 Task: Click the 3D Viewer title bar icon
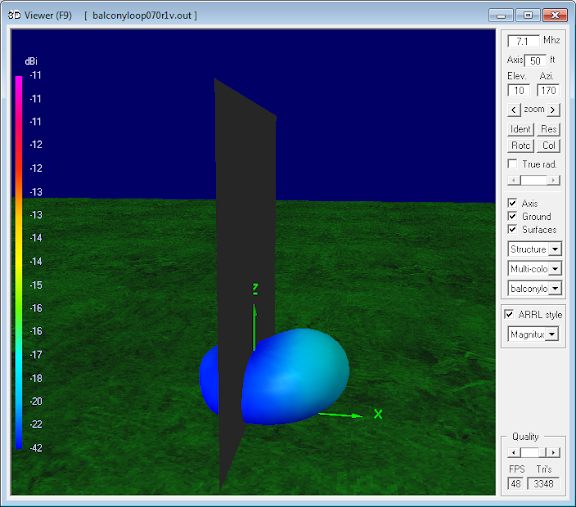click(x=14, y=15)
